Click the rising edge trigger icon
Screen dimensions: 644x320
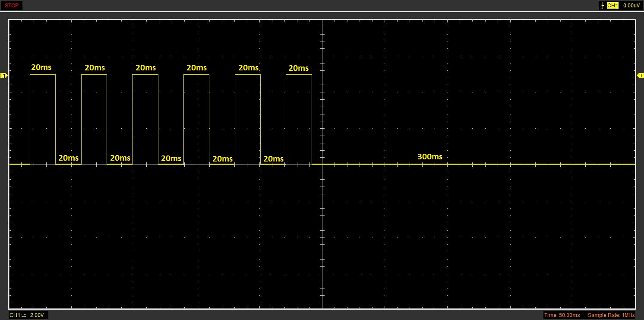point(602,6)
